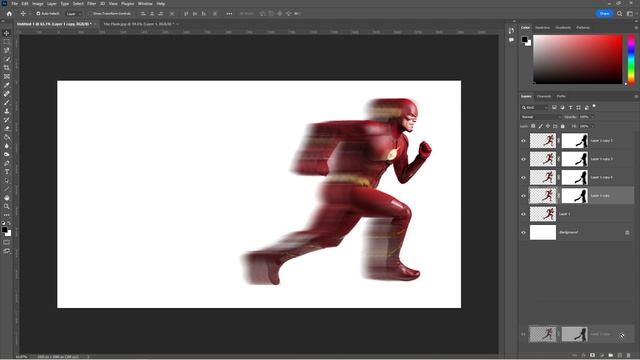This screenshot has width=640, height=360.
Task: Open the Fill dropdown arrow
Action: [x=592, y=126]
